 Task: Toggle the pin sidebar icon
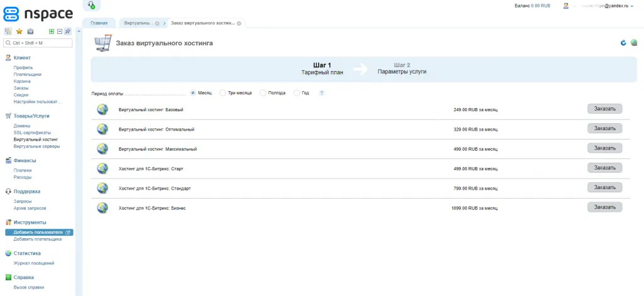68,31
